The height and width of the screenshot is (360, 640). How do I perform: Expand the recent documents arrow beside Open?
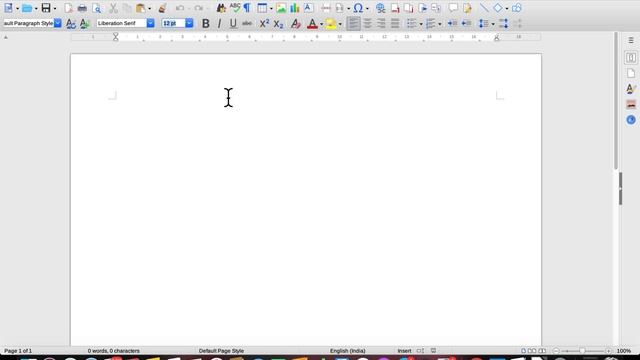pyautogui.click(x=36, y=9)
